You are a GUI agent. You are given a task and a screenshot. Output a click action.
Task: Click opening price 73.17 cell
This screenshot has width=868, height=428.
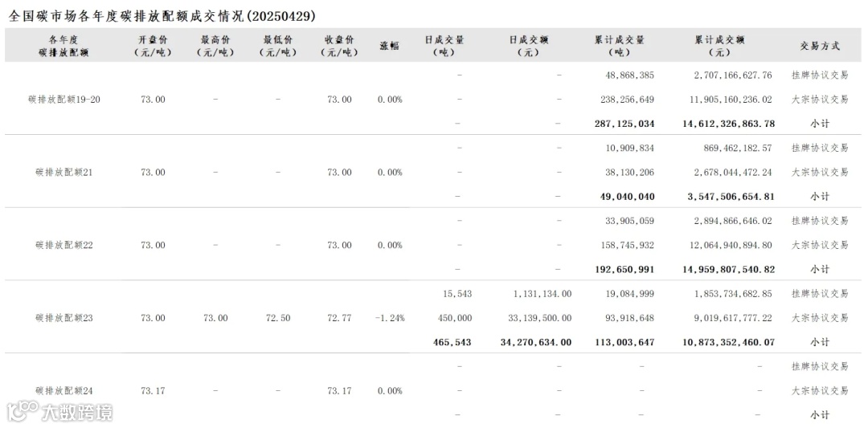pos(153,391)
